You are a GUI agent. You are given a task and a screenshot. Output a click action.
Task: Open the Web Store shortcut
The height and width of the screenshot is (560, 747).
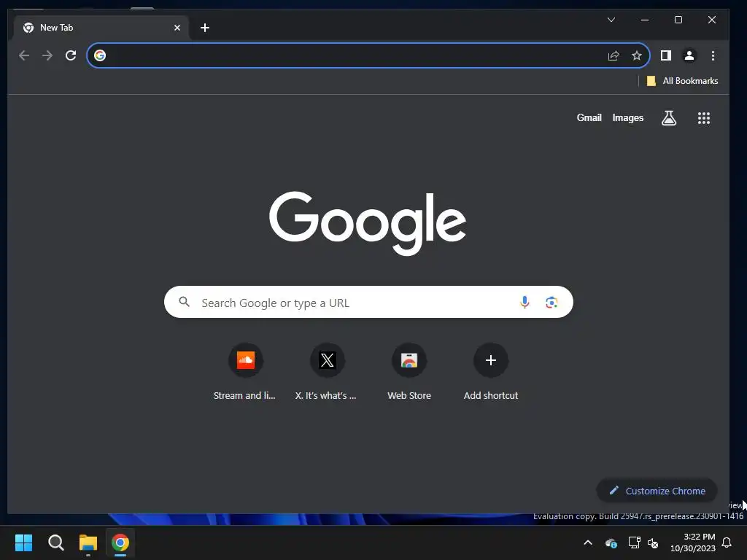(409, 360)
